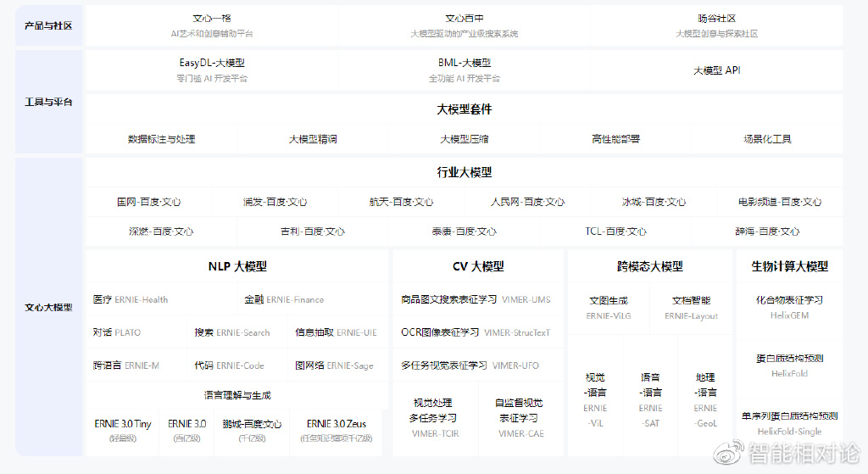Select 场景化工具 cell
868x474 pixels.
click(x=767, y=139)
